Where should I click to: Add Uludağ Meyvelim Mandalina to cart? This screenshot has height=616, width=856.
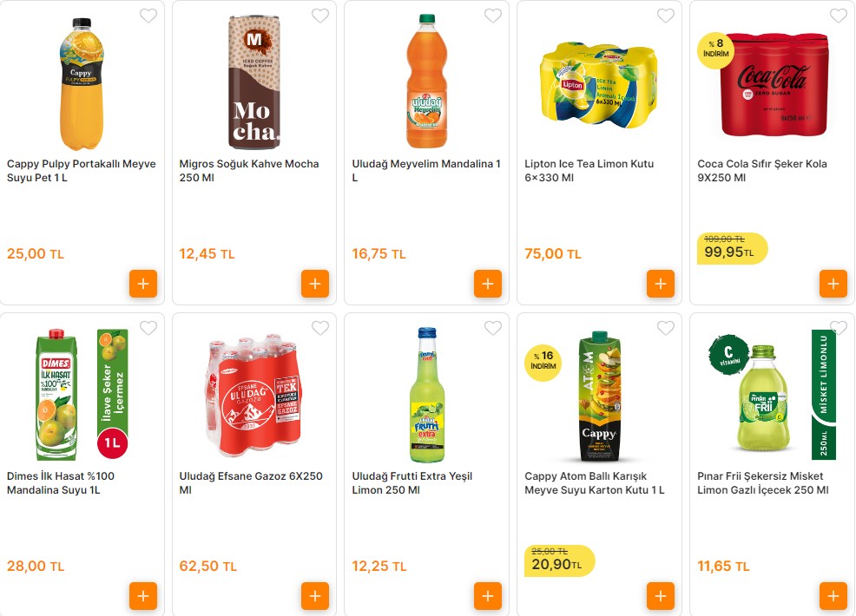[x=487, y=284]
